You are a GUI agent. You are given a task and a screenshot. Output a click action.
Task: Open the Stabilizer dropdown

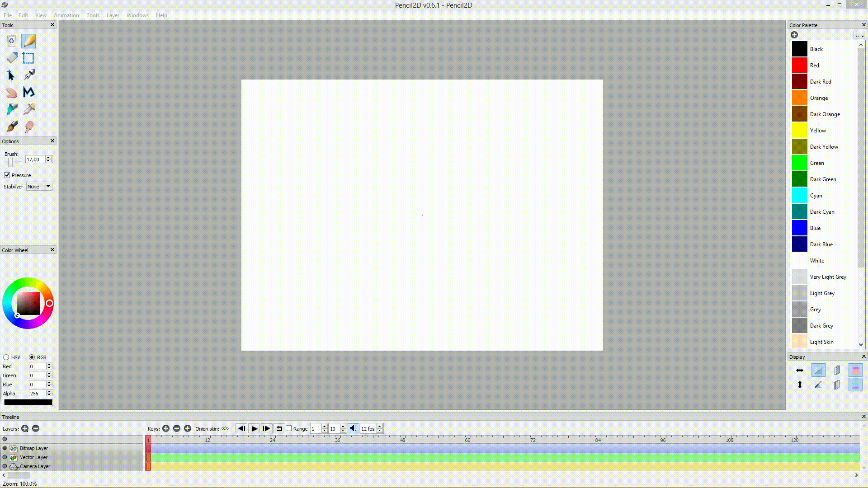click(x=39, y=186)
